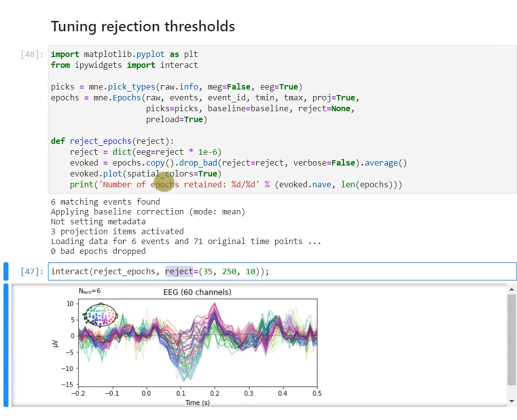Click the output scrollbar up arrow
The width and height of the screenshot is (517, 420).
coord(511,289)
